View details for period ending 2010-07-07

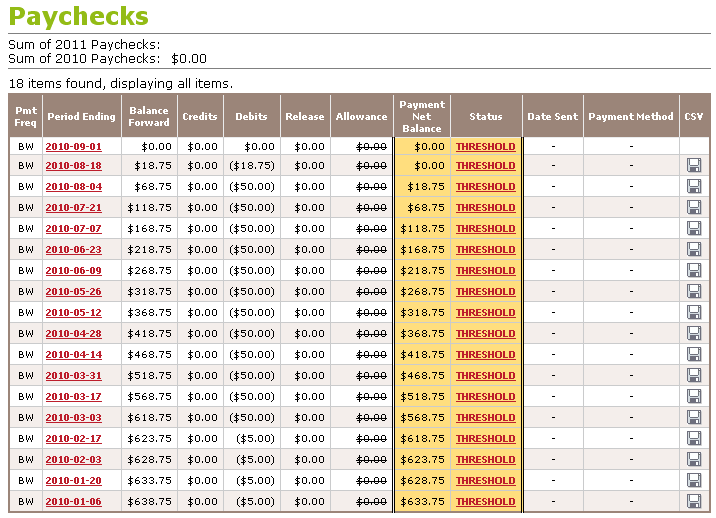coord(73,229)
